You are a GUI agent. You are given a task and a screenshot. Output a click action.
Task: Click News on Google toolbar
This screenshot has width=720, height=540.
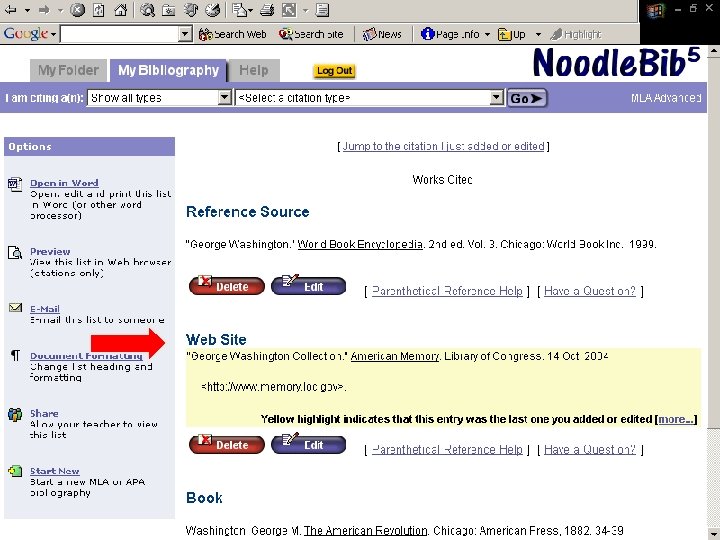pyautogui.click(x=382, y=34)
